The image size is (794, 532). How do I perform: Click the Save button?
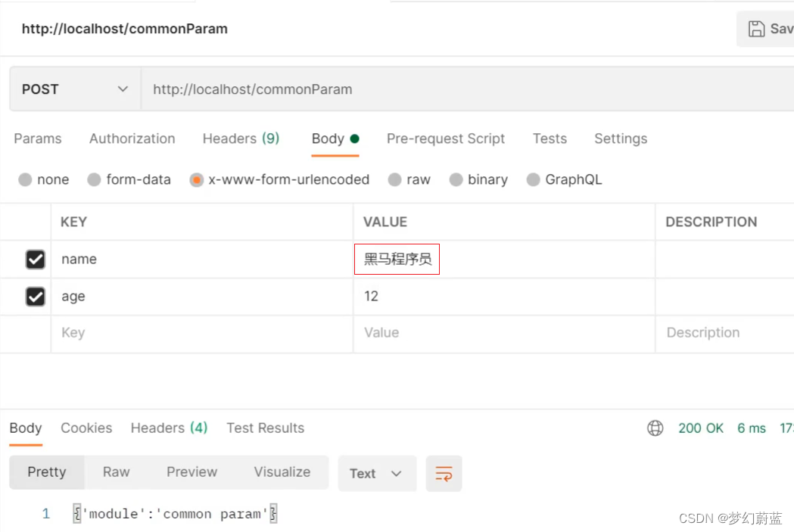coord(766,29)
